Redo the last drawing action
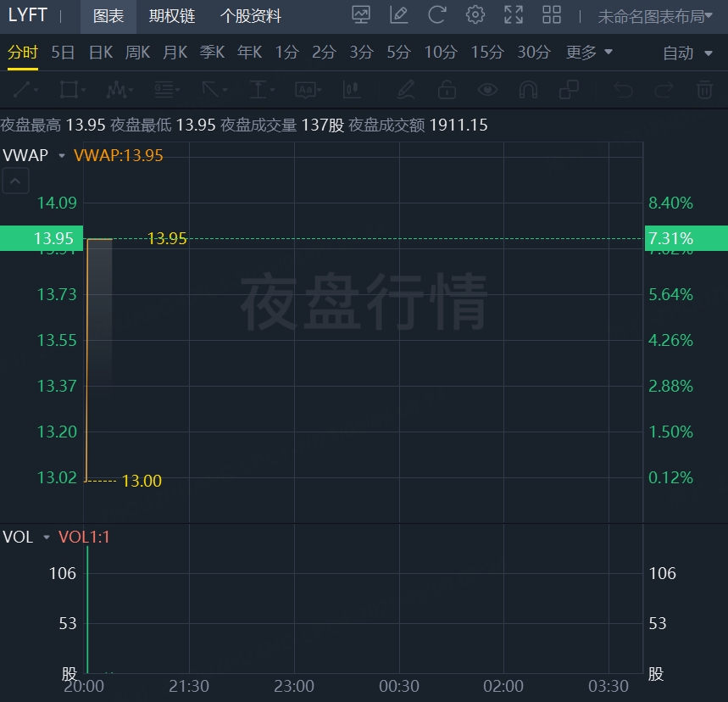 [x=664, y=89]
